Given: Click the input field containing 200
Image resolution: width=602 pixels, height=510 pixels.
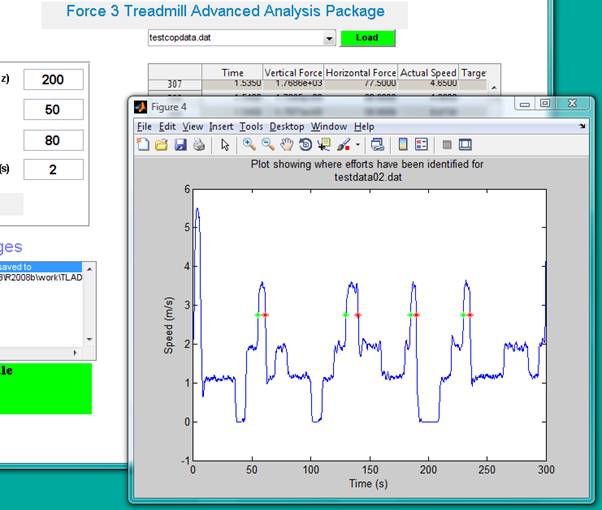Looking at the screenshot, I should (53, 80).
